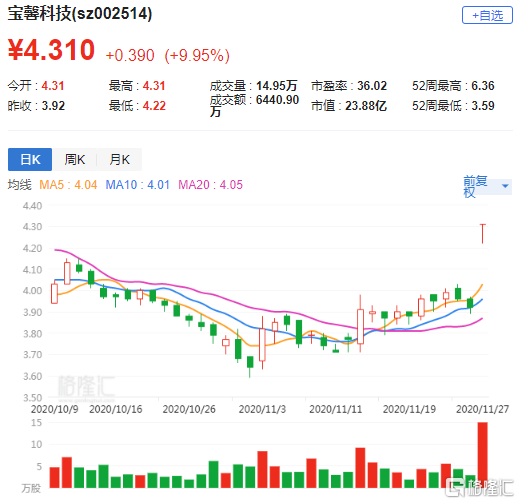The height and width of the screenshot is (504, 520).
Task: Click volume axis label 15
Action: point(36,423)
